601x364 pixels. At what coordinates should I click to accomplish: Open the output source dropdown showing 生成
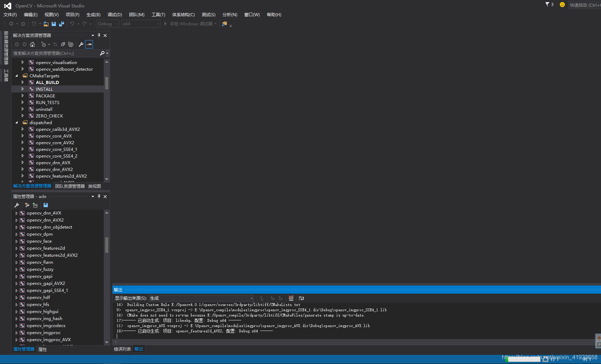pyautogui.click(x=201, y=298)
